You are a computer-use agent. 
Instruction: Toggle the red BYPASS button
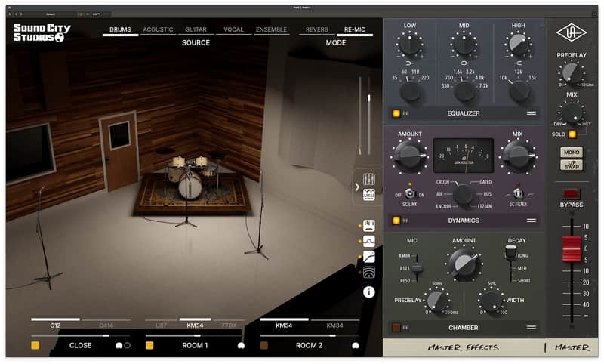click(572, 194)
